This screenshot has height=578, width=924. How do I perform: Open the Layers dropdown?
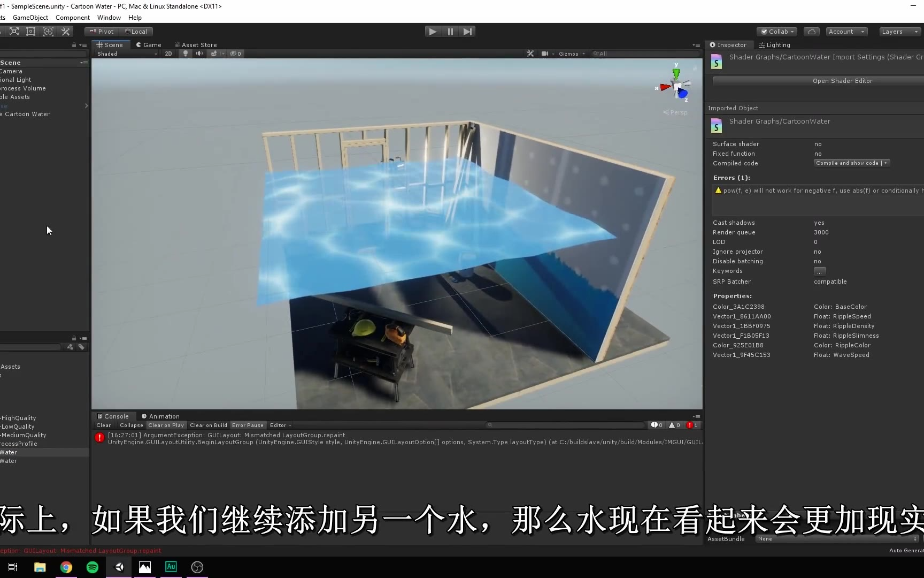(x=900, y=32)
